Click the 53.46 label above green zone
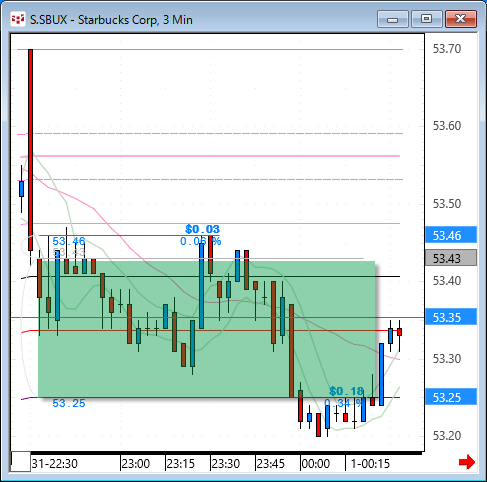The image size is (487, 482). pos(69,241)
